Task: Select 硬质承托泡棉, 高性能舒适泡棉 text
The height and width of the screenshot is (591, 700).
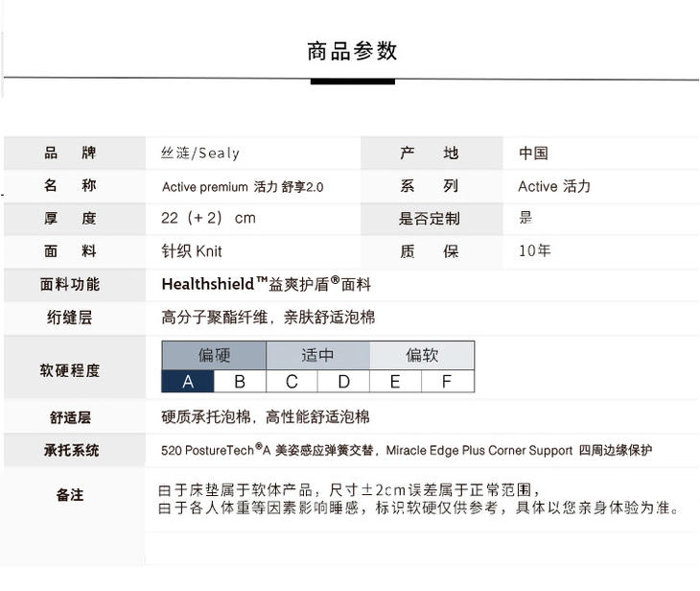Action: (x=266, y=416)
